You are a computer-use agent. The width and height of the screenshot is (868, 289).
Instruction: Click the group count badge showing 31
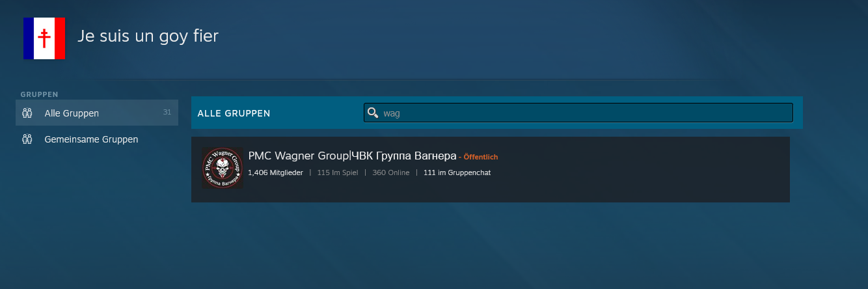(167, 113)
